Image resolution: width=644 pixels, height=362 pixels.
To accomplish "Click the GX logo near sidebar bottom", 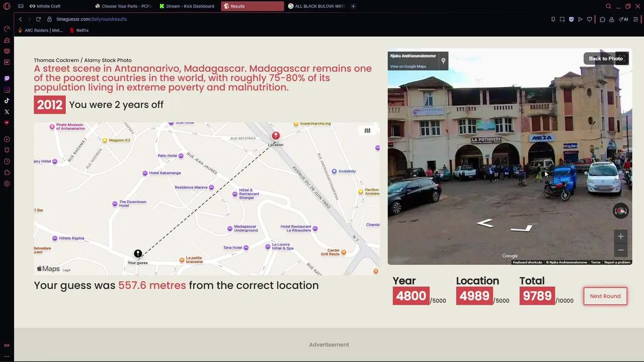I will [7, 345].
